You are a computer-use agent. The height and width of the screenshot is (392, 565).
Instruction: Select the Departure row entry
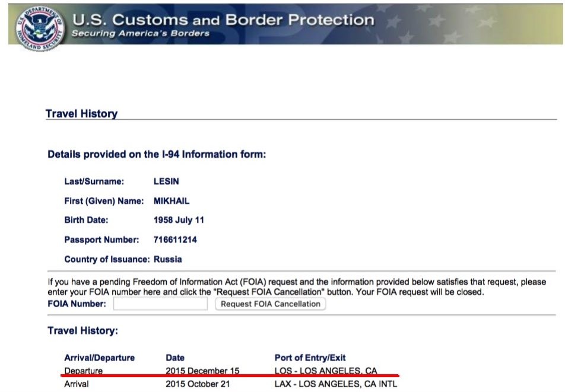(83, 371)
